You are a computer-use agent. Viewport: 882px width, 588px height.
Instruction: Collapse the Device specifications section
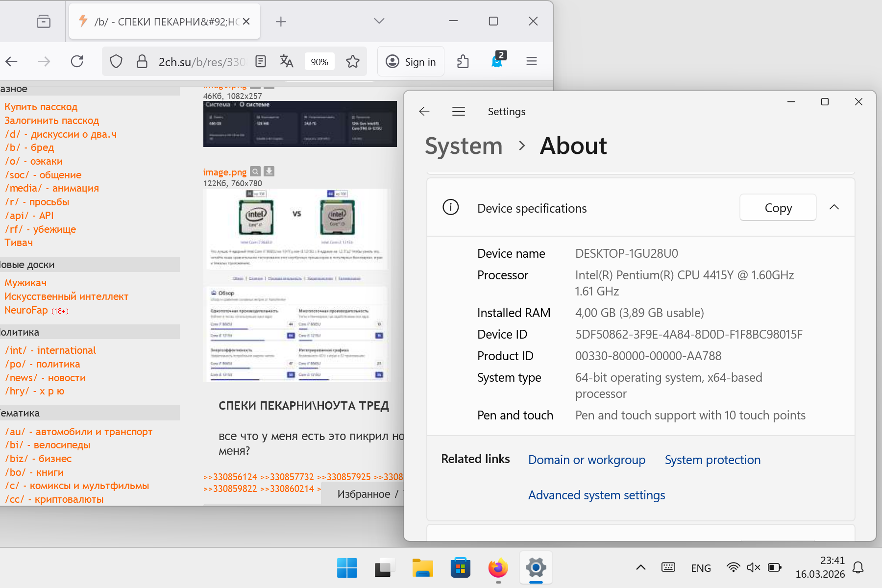tap(834, 207)
